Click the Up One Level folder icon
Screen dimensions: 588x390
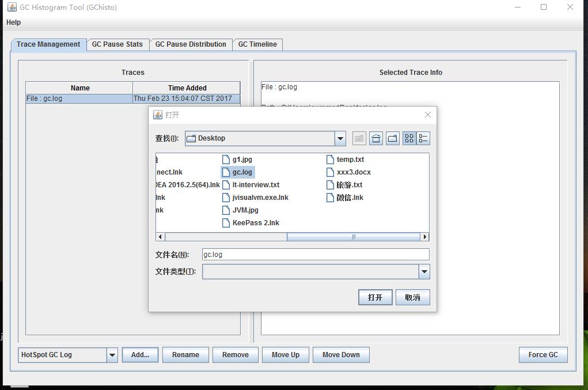359,138
